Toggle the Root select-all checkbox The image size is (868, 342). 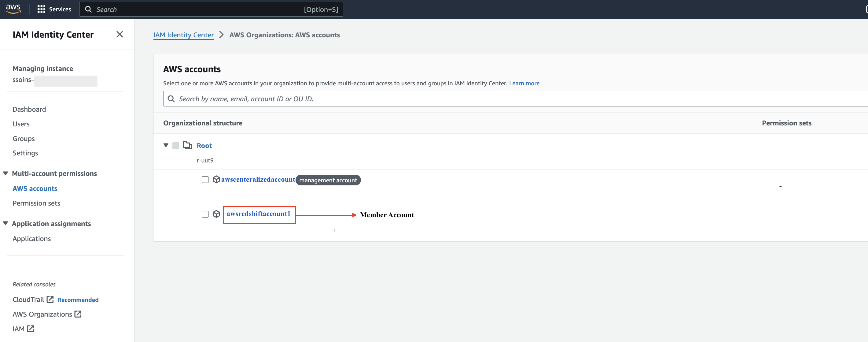pos(175,145)
